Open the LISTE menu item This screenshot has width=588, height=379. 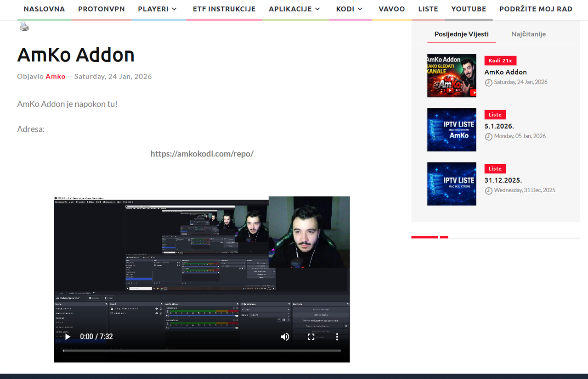pyautogui.click(x=428, y=9)
